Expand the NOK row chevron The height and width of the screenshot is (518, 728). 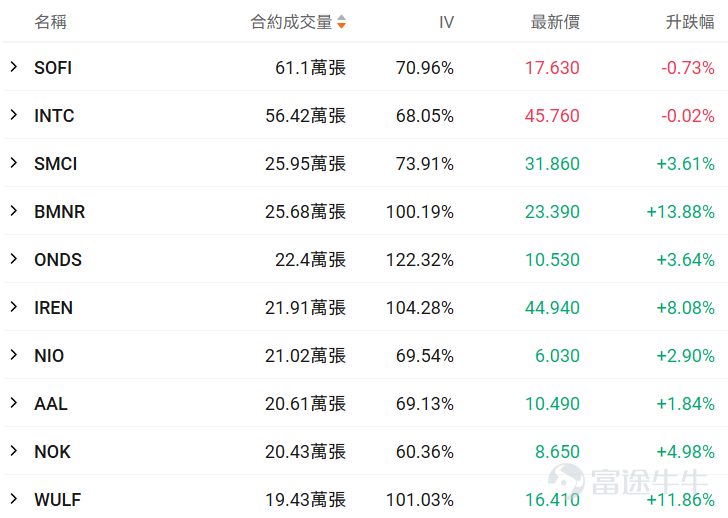tap(14, 451)
